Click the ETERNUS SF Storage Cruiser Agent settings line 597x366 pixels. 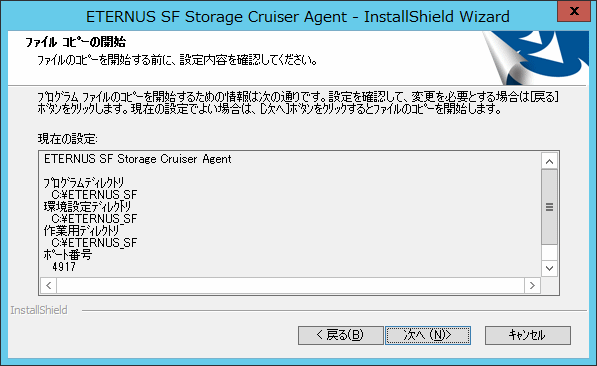click(137, 159)
